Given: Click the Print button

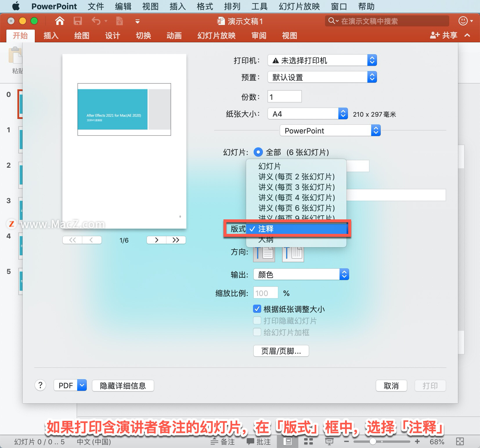Looking at the screenshot, I should [430, 386].
